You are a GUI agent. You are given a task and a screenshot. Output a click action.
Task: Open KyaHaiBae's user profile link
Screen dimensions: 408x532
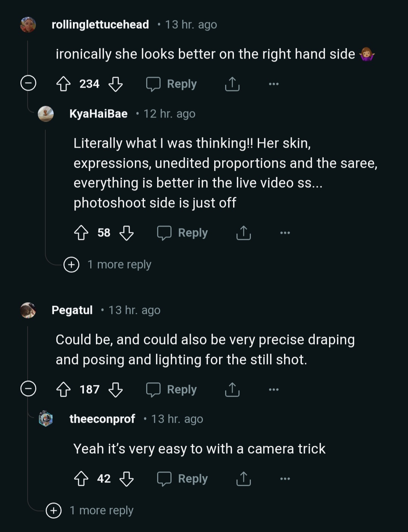tap(98, 114)
